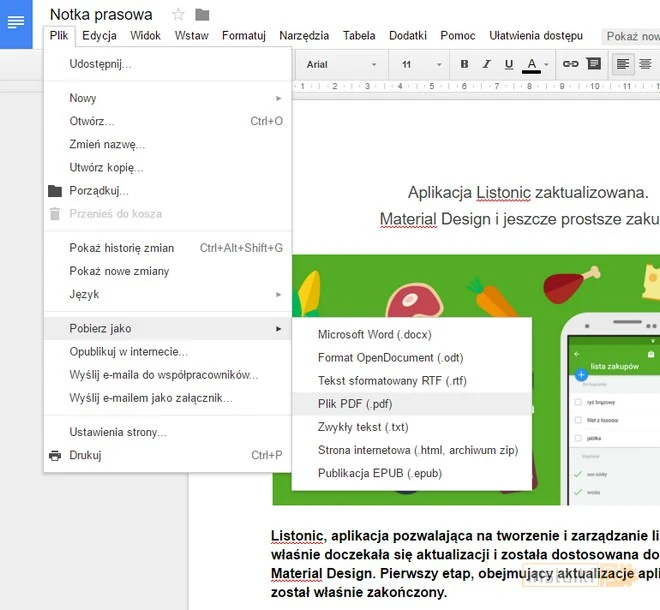Click the Drukuj printer icon

pyautogui.click(x=55, y=456)
